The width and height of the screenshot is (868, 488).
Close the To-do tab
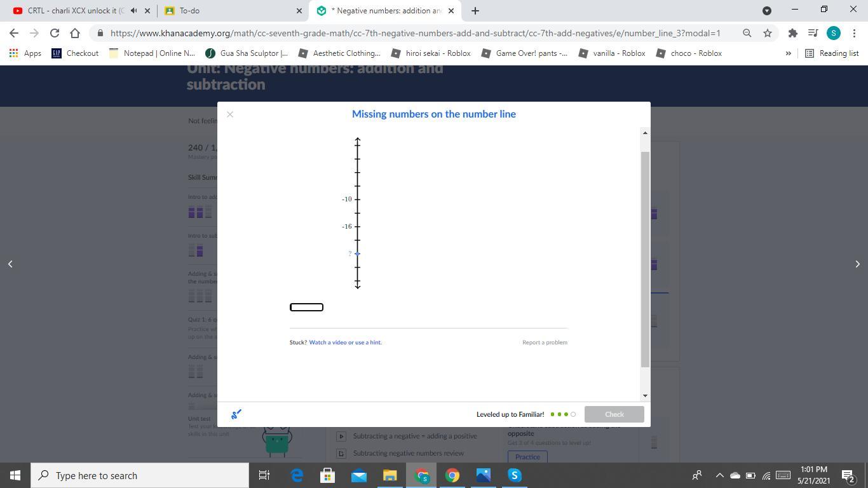pos(299,11)
